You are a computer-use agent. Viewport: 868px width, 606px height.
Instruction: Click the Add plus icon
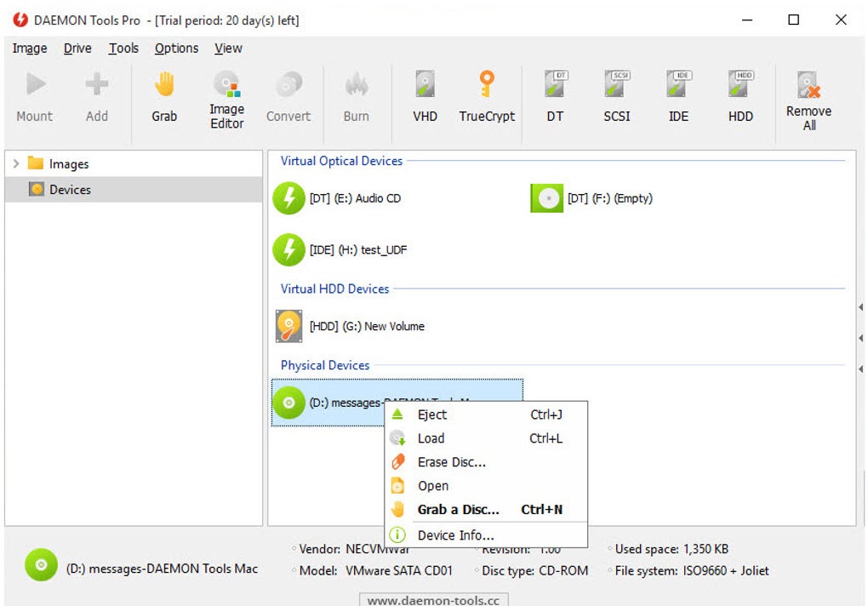click(97, 84)
